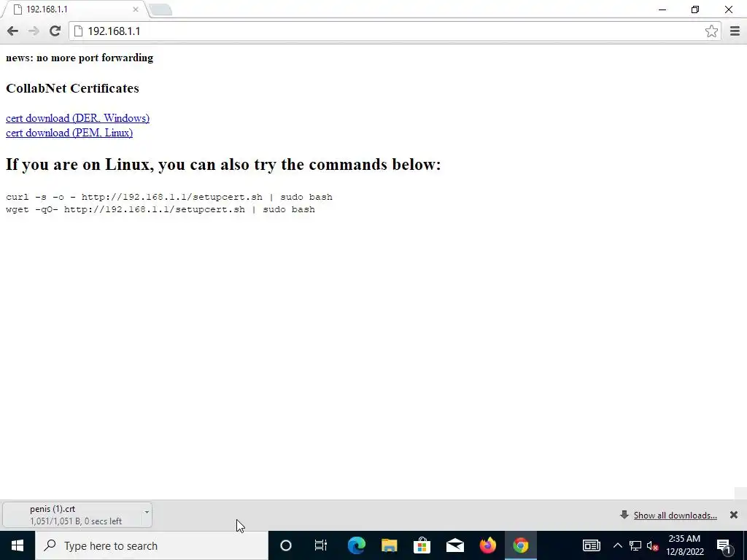
Task: Open a new tab with the new-tab button
Action: click(160, 9)
